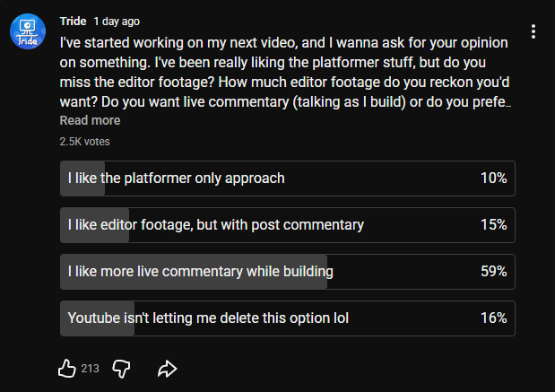
Task: Share the post via arrow icon
Action: pyautogui.click(x=167, y=369)
